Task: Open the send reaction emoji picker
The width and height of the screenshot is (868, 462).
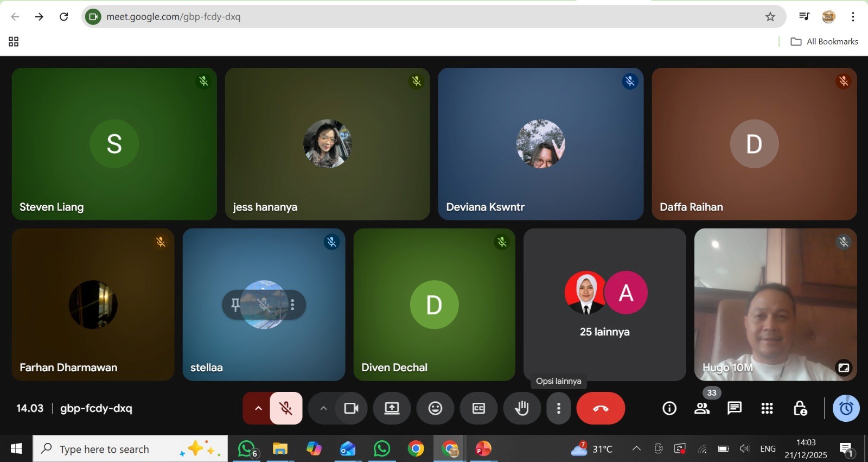Action: click(x=435, y=408)
